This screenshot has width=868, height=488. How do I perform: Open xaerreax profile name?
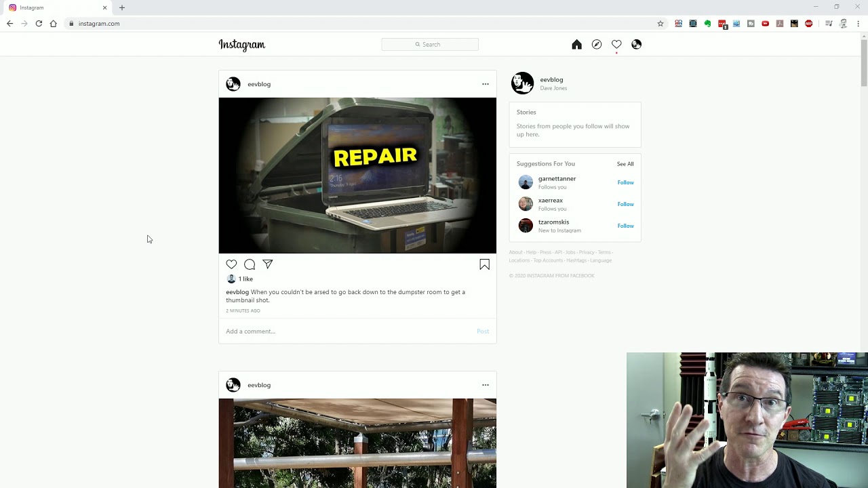click(551, 201)
